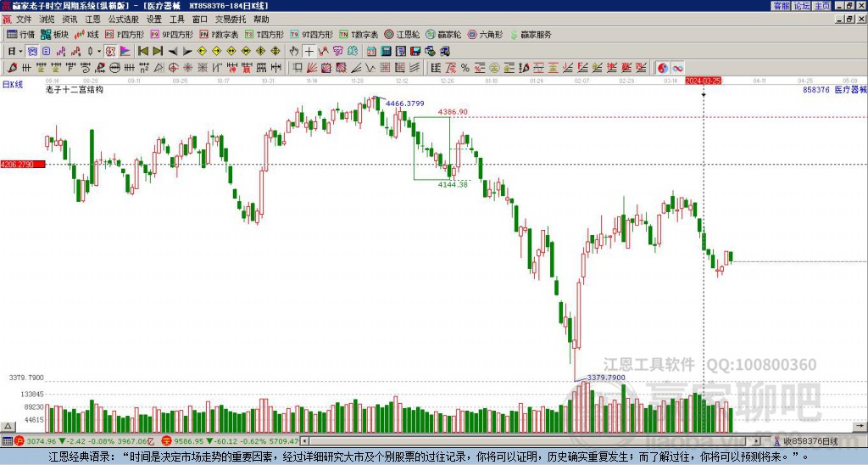Open the candlestick style dropdown arrow

(99, 52)
